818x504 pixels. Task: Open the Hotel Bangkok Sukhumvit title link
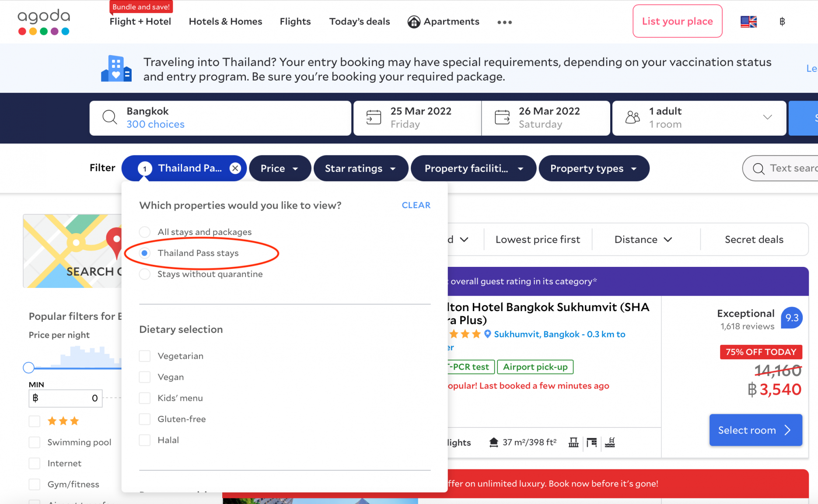coord(548,313)
